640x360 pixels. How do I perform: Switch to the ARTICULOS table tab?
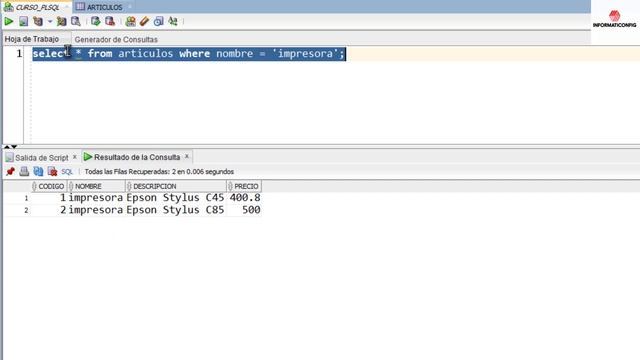[104, 7]
